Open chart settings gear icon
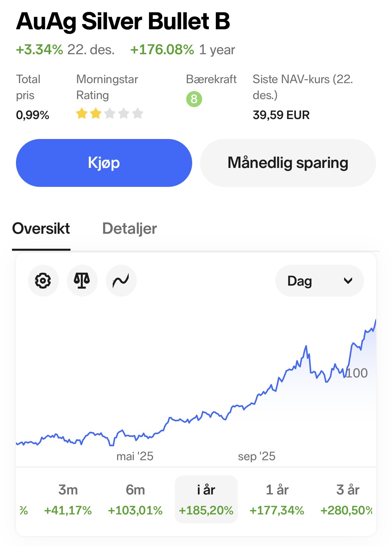 [43, 281]
